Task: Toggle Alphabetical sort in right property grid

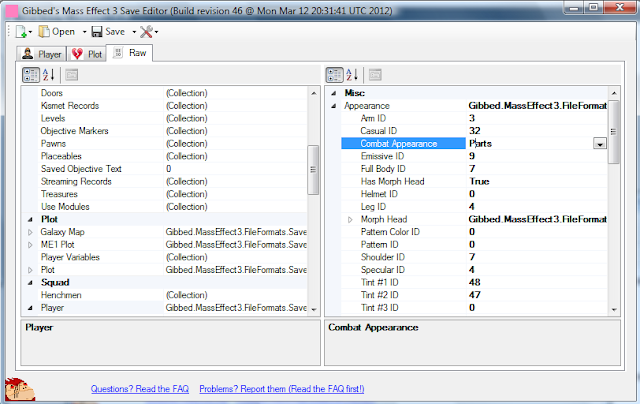Action: 352,75
